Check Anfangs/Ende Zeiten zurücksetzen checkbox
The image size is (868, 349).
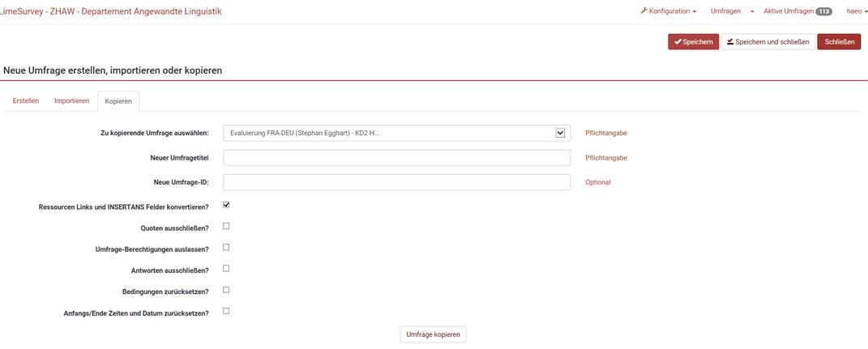(226, 311)
